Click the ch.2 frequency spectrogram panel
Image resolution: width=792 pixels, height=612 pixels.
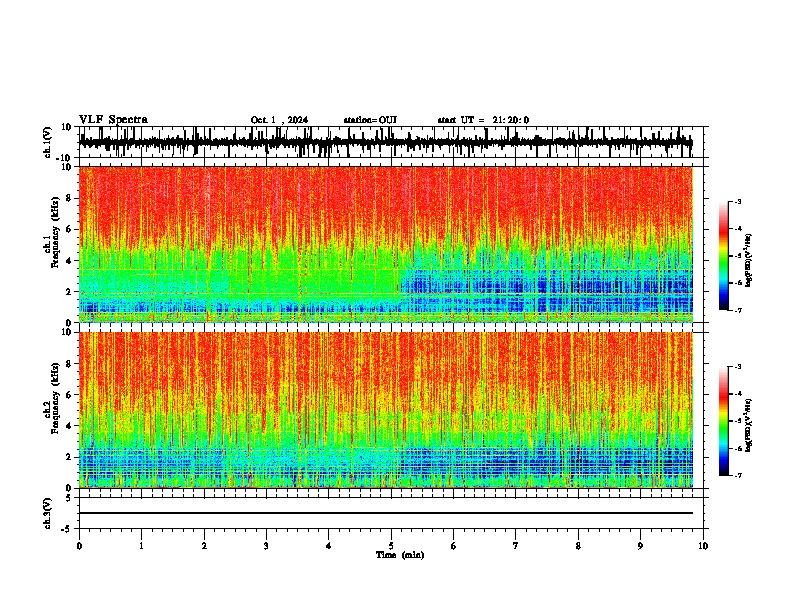click(386, 410)
